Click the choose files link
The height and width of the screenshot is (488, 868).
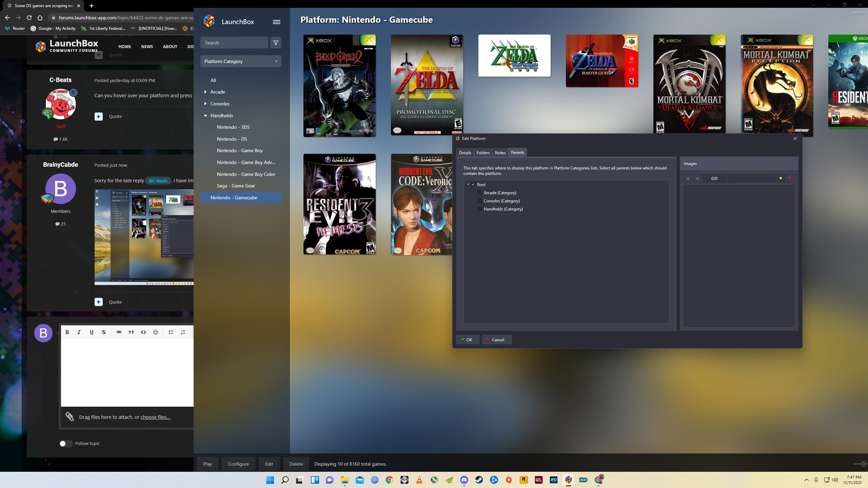point(155,417)
